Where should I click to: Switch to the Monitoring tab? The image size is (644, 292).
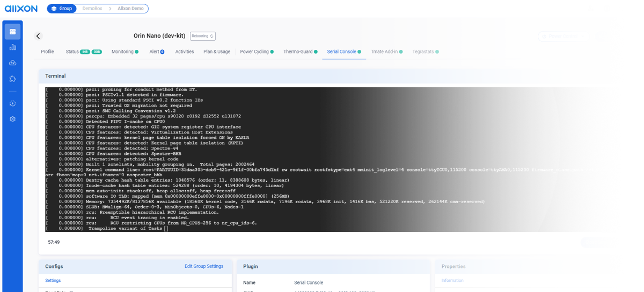(122, 52)
